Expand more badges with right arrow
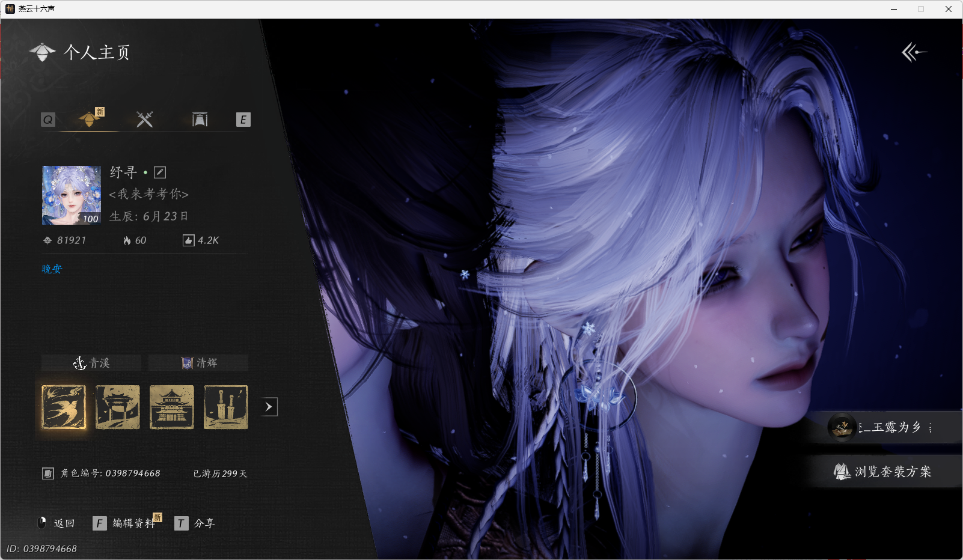 point(269,407)
